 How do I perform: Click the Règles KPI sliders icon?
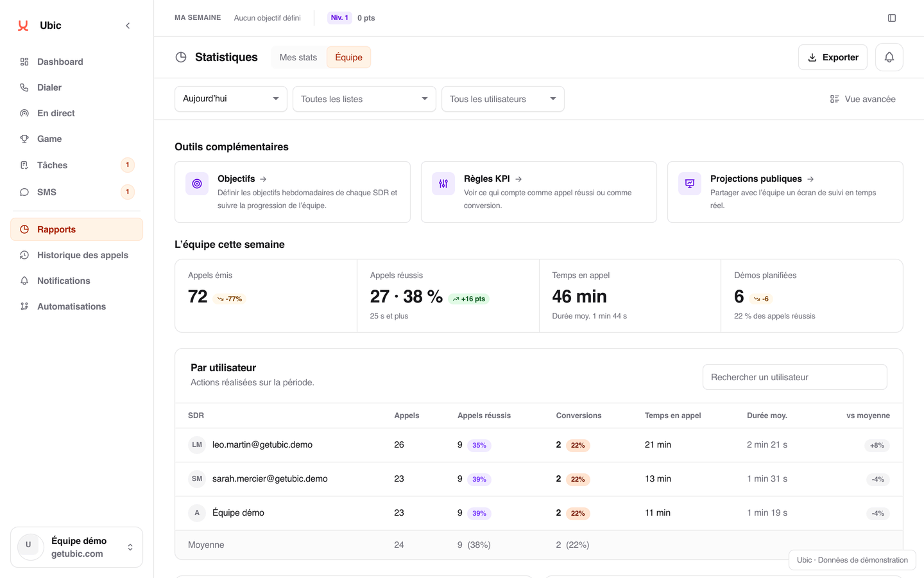[x=443, y=184]
